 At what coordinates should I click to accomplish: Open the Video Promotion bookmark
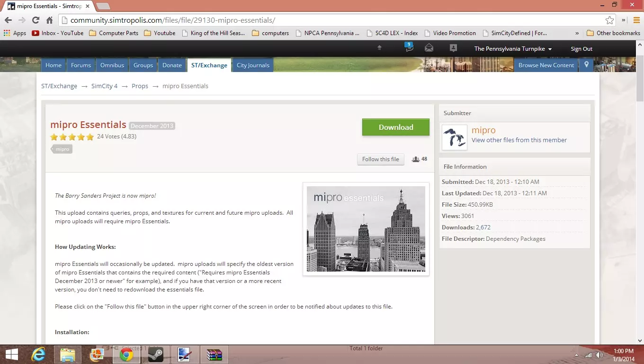click(x=450, y=33)
